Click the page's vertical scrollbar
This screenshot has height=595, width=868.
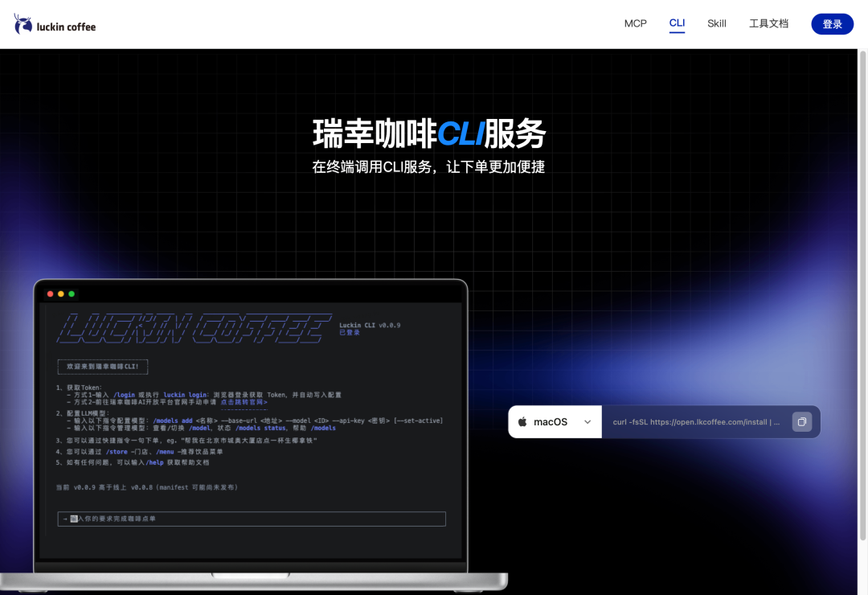tap(862, 296)
